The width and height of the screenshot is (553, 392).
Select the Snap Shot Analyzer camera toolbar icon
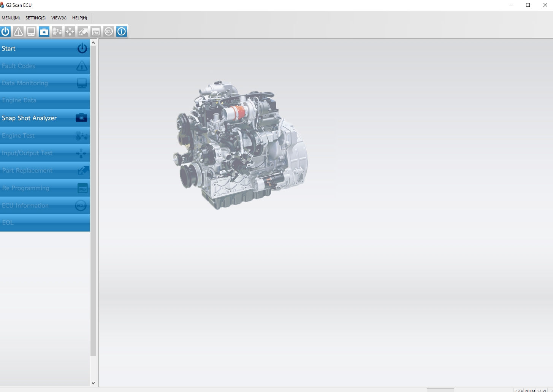tap(44, 32)
